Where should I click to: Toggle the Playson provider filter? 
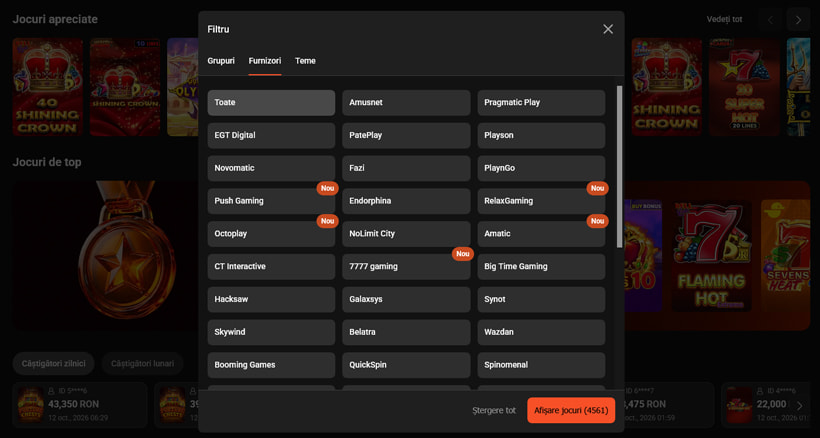541,135
